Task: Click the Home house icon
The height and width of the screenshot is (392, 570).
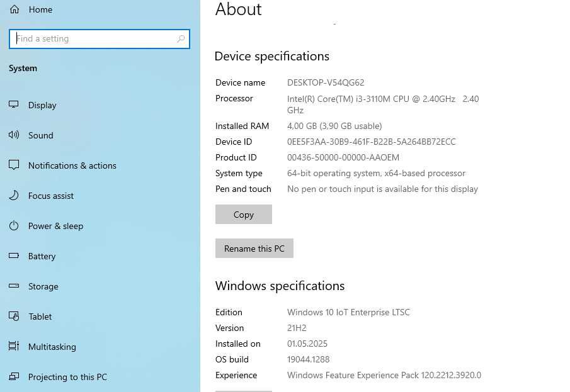Action: (x=14, y=9)
